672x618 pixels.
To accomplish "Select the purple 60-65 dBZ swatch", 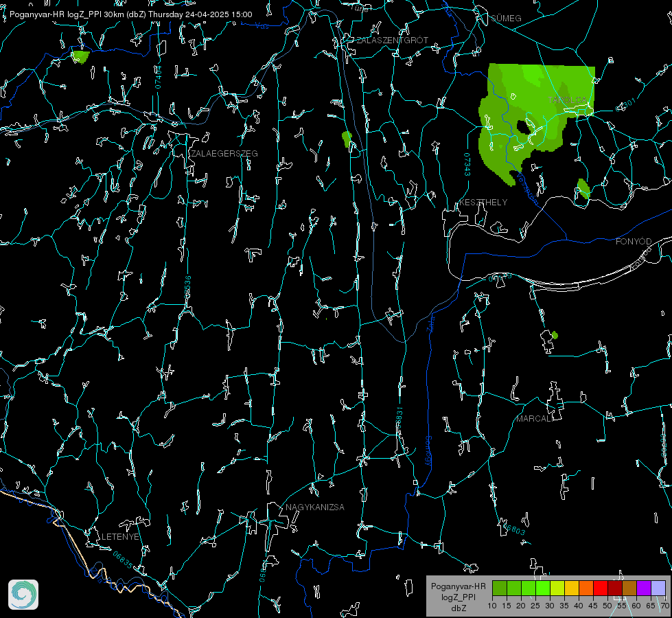I will pos(643,588).
